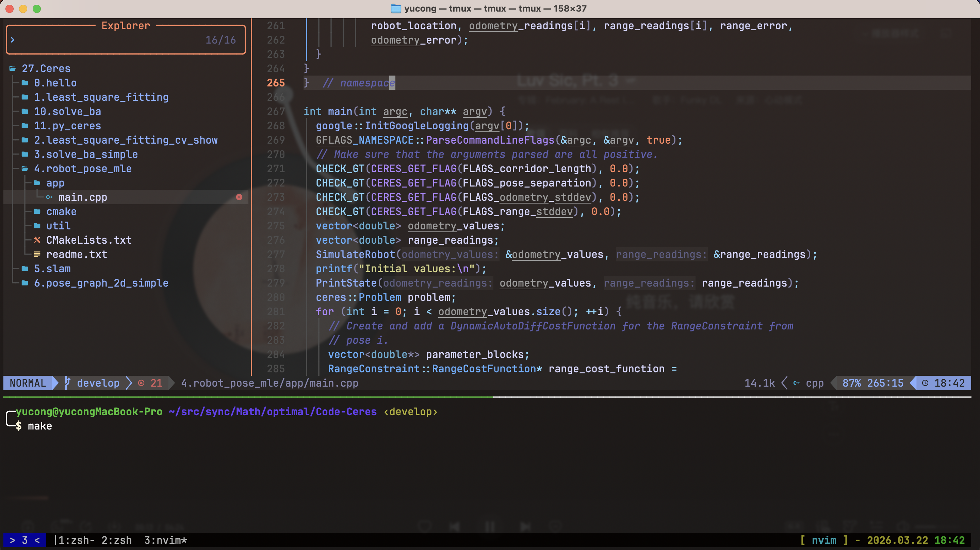Click the make command in the terminal prompt

coord(39,426)
